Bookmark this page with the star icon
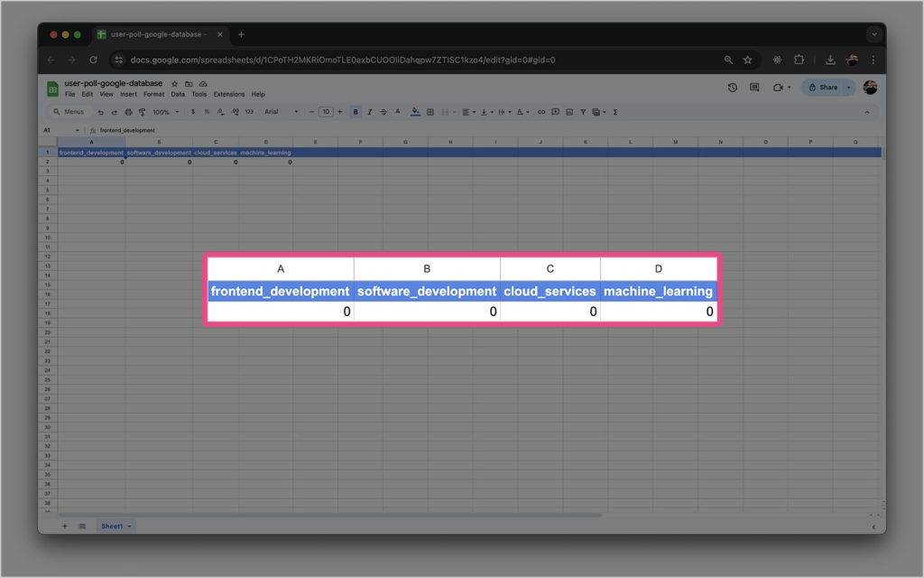The width and height of the screenshot is (924, 578). tap(747, 60)
